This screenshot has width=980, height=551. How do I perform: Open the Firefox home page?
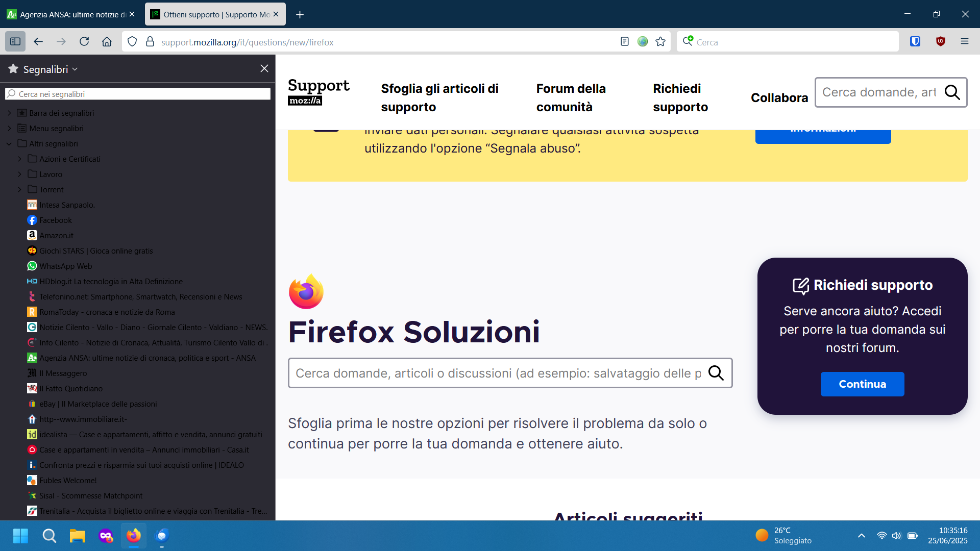pyautogui.click(x=107, y=42)
